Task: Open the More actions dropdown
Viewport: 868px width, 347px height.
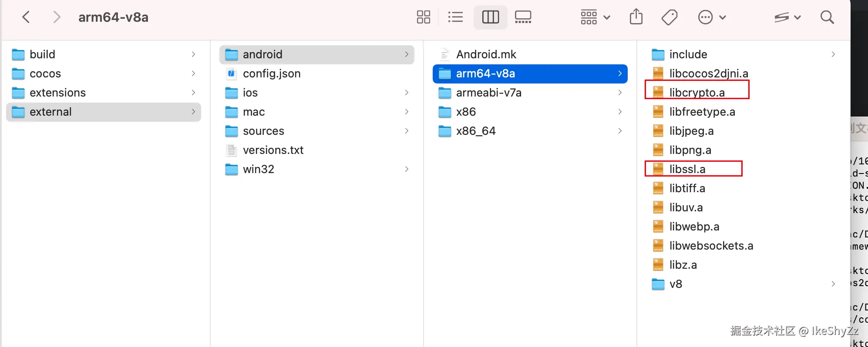Action: click(x=712, y=17)
